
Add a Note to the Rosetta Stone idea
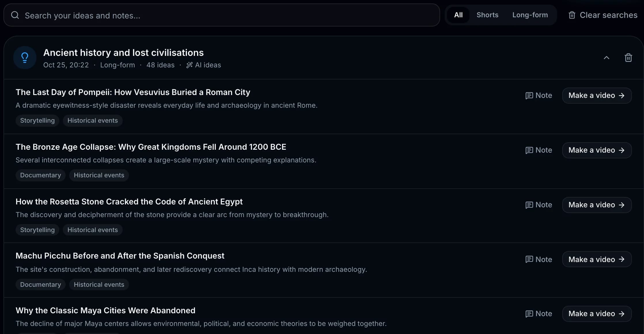(539, 205)
